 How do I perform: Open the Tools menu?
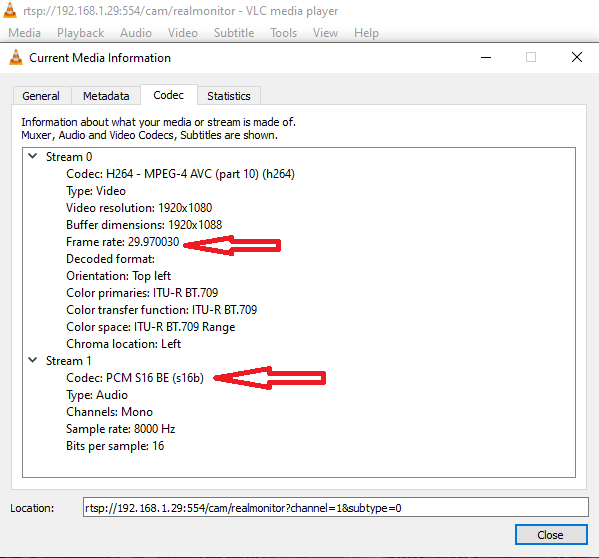pos(283,33)
